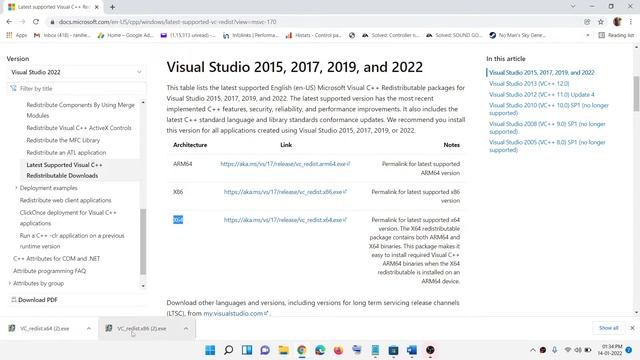Close the downloads bar
This screenshot has width=640, height=360.
pyautogui.click(x=632, y=328)
